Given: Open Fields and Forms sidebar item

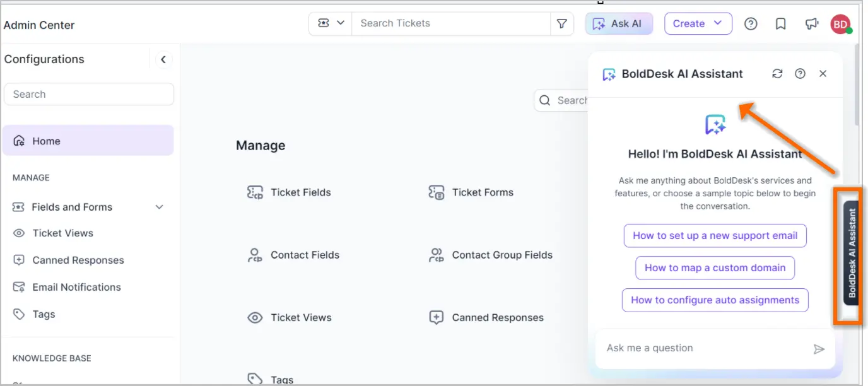Looking at the screenshot, I should coord(72,207).
